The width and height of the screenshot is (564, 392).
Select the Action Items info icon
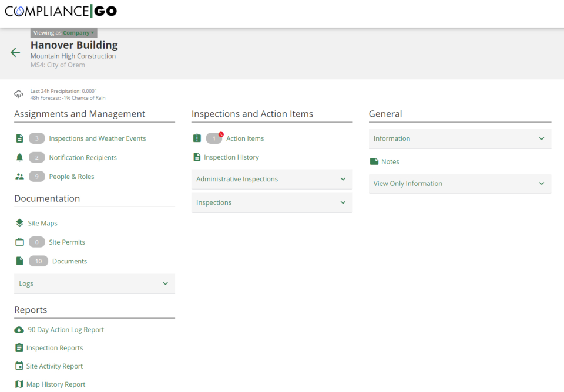[x=197, y=138]
